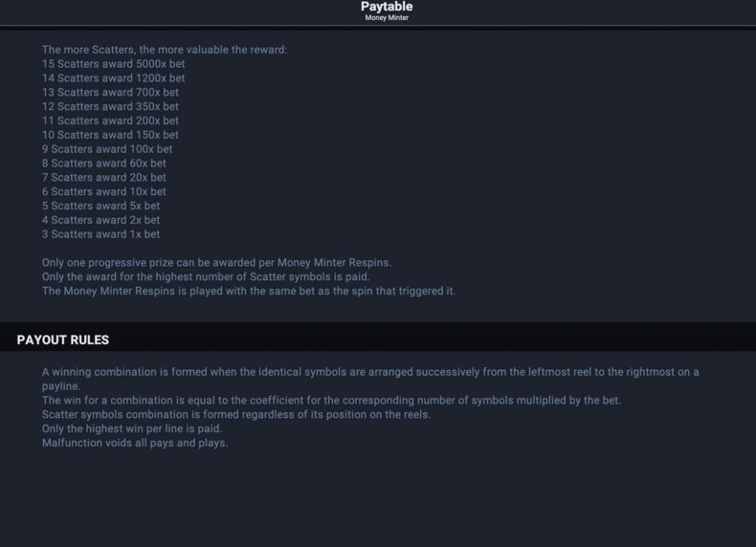Click the PAYOUT RULES section header

62,339
